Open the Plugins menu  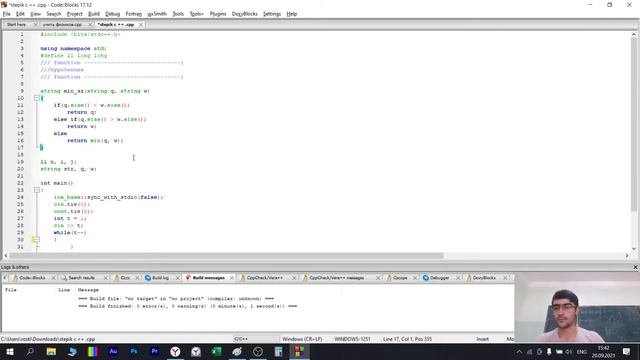pos(218,14)
